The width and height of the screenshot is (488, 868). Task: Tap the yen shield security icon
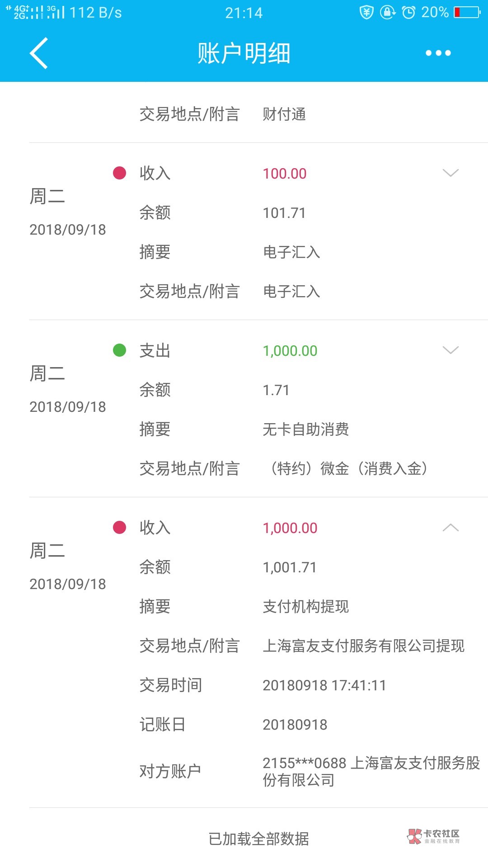[366, 13]
